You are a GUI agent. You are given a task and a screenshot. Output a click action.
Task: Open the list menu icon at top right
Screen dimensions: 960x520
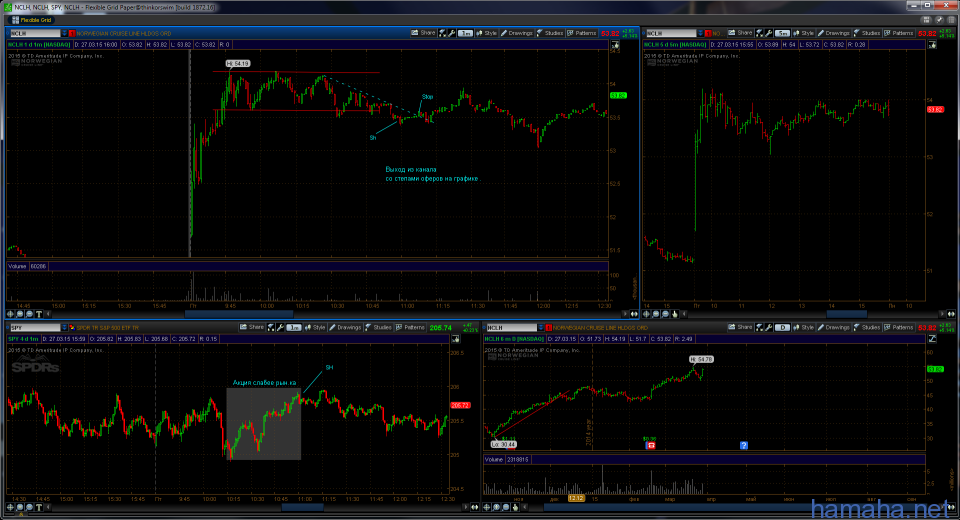pyautogui.click(x=951, y=20)
